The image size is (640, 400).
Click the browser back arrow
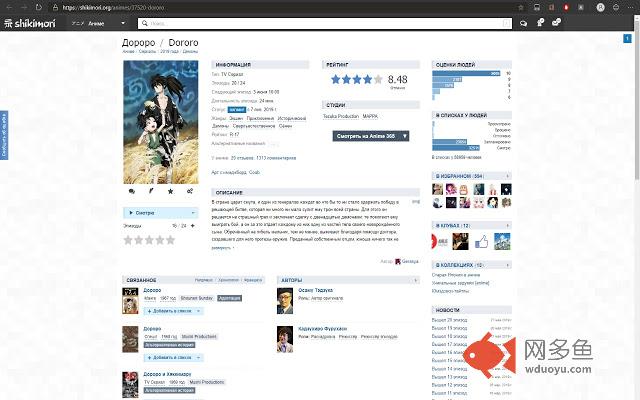tap(9, 7)
